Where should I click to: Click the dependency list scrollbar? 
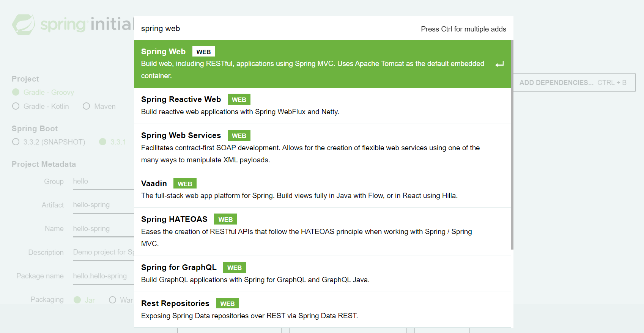512,145
